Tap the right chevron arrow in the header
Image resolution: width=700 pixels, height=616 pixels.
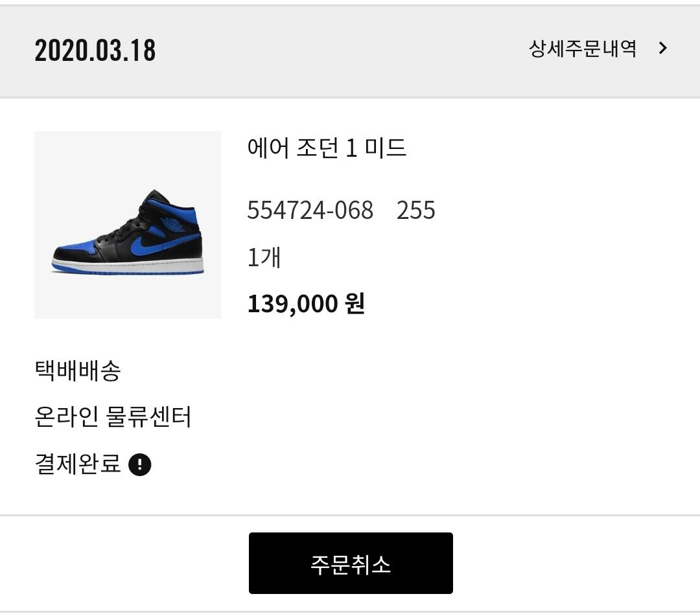point(663,48)
